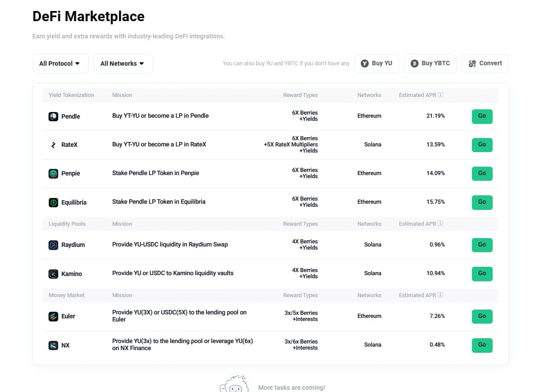Click the 7.26% APR value
The width and height of the screenshot is (535, 392).
point(437,316)
